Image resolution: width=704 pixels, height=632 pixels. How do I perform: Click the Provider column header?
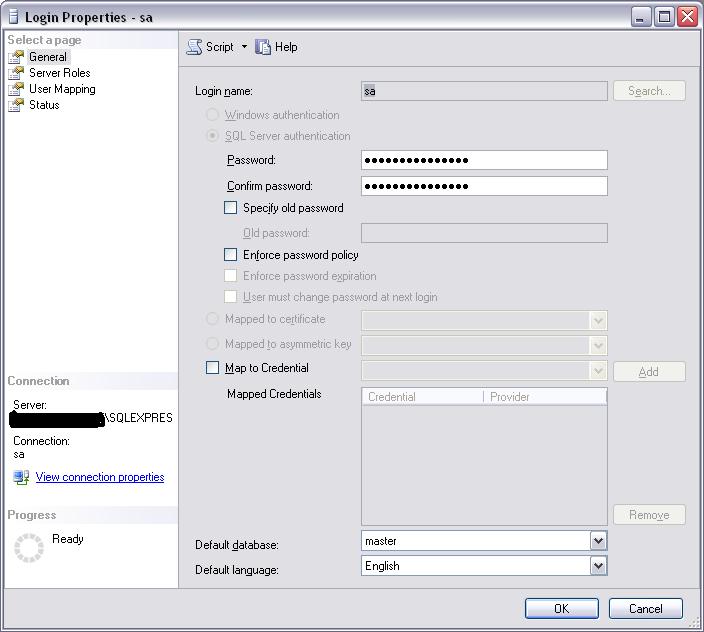[545, 397]
